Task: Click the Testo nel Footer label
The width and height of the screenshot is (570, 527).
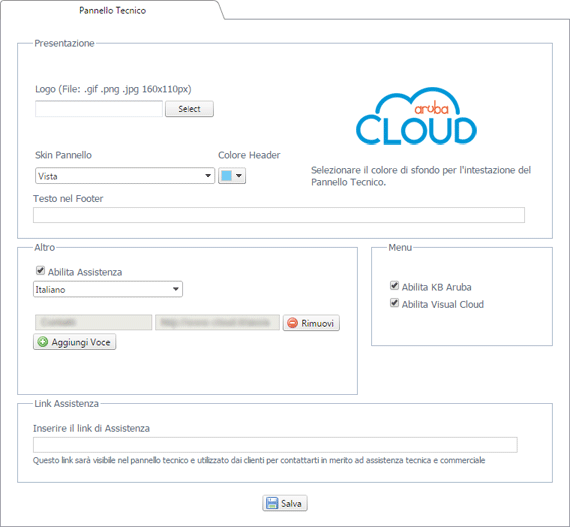Action: pos(68,198)
